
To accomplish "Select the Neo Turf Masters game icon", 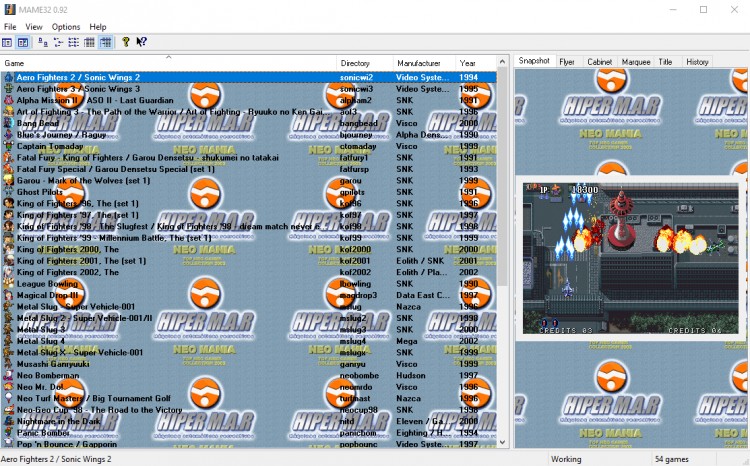I will pyautogui.click(x=9, y=399).
